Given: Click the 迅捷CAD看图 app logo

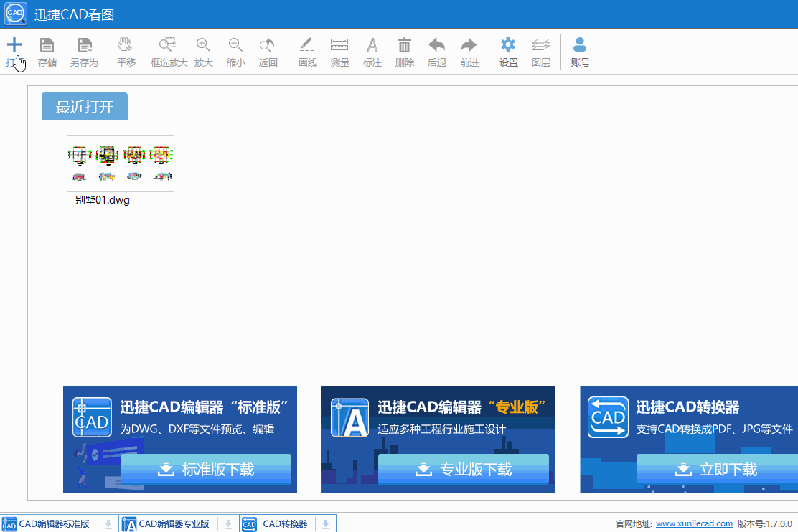Looking at the screenshot, I should (15, 14).
